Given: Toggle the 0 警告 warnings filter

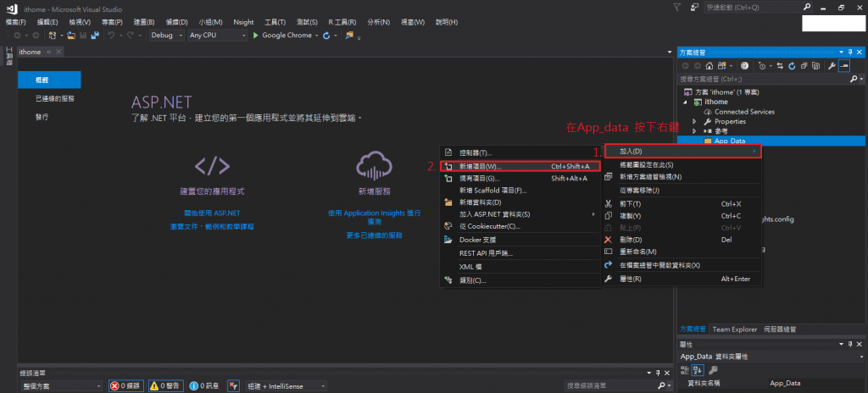Looking at the screenshot, I should click(x=165, y=386).
